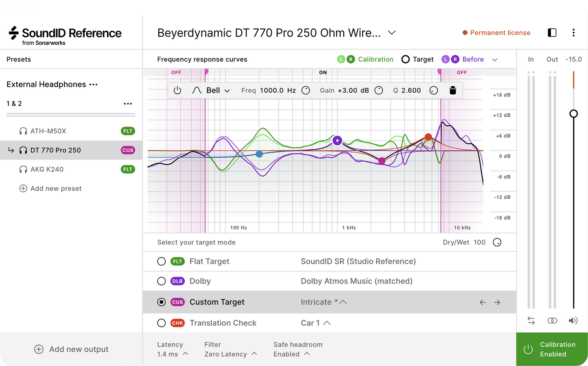Click the Calibration Enabled button

[552, 349]
